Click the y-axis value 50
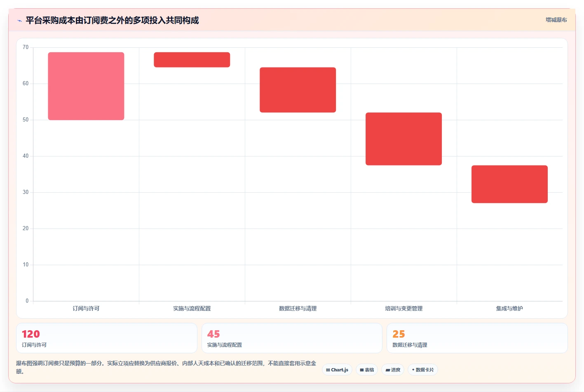 [26, 120]
